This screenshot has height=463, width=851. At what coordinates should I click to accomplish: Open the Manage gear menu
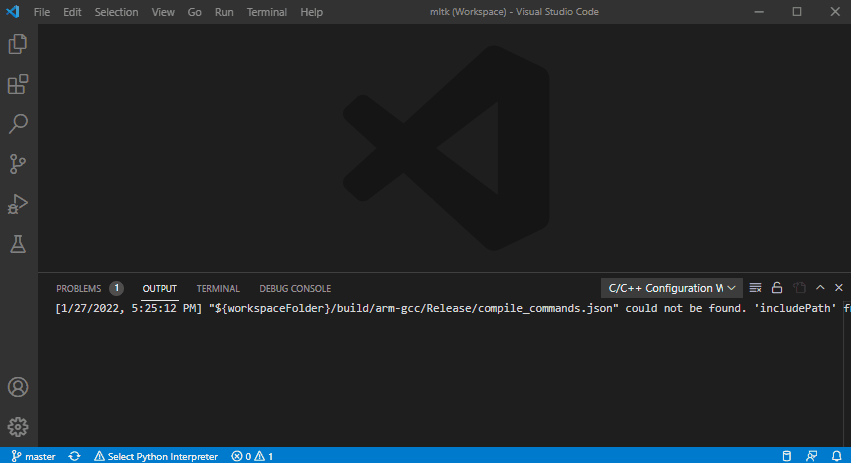[x=18, y=427]
